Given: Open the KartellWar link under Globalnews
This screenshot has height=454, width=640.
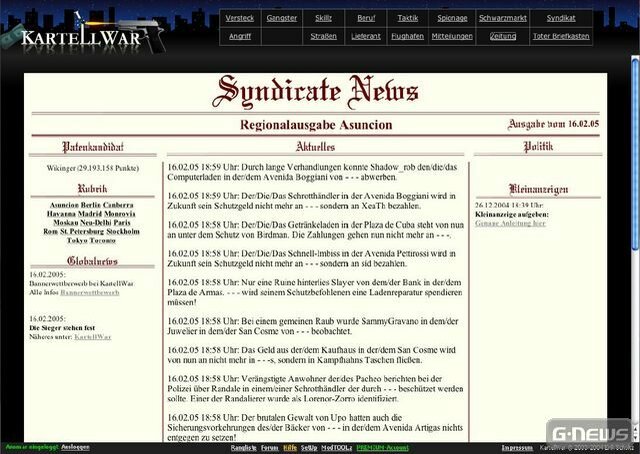Looking at the screenshot, I should point(93,337).
